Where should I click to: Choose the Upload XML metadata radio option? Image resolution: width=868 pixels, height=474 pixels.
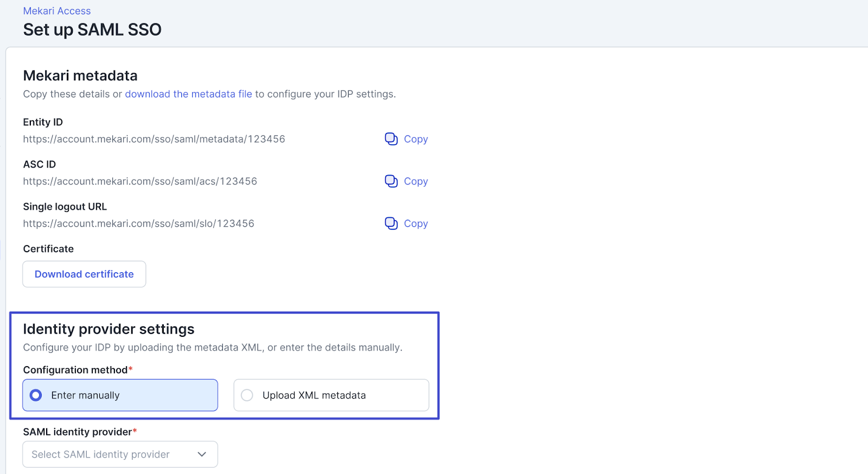[x=247, y=395]
